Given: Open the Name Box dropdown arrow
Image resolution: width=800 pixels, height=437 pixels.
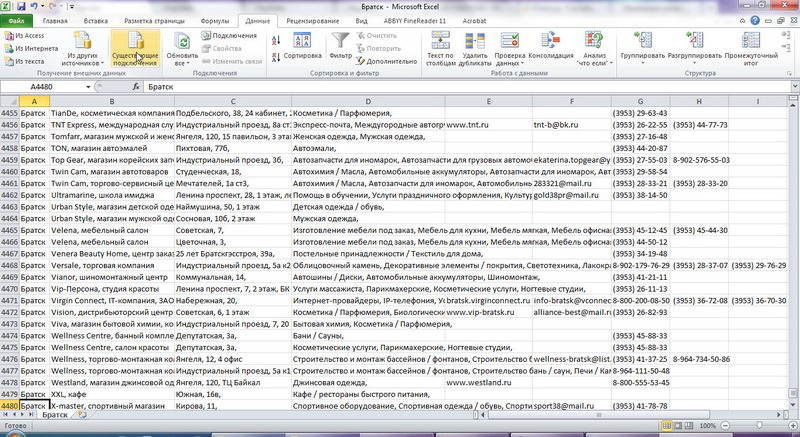Looking at the screenshot, I should 88,87.
